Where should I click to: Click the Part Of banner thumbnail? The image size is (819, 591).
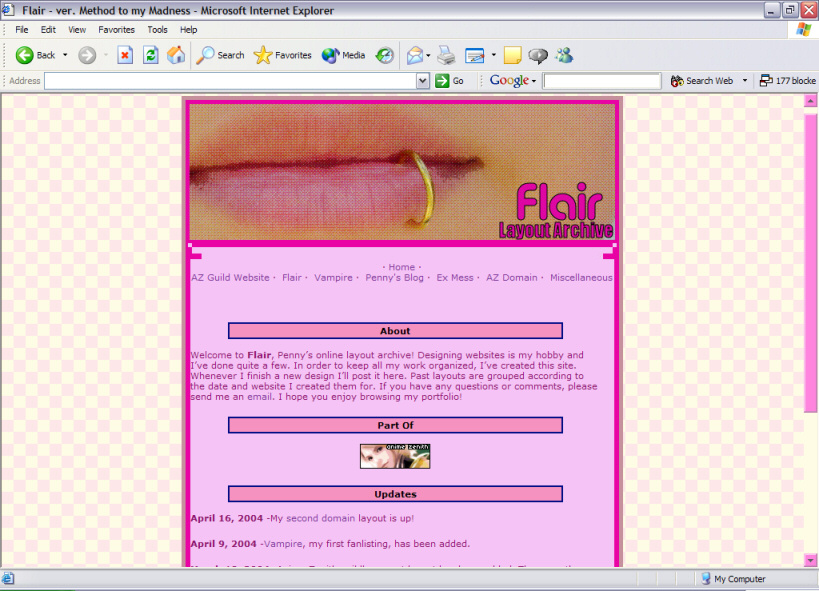[395, 456]
